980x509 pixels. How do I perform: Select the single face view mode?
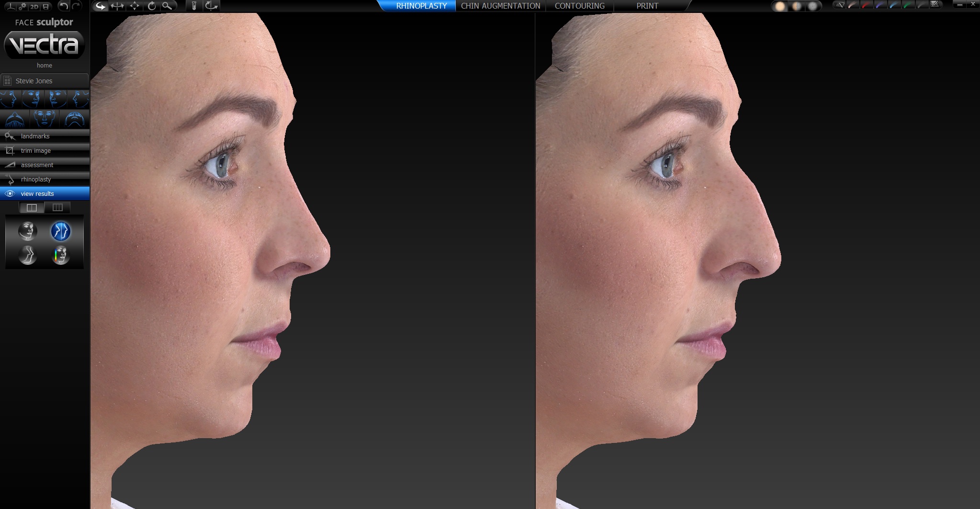click(x=28, y=231)
